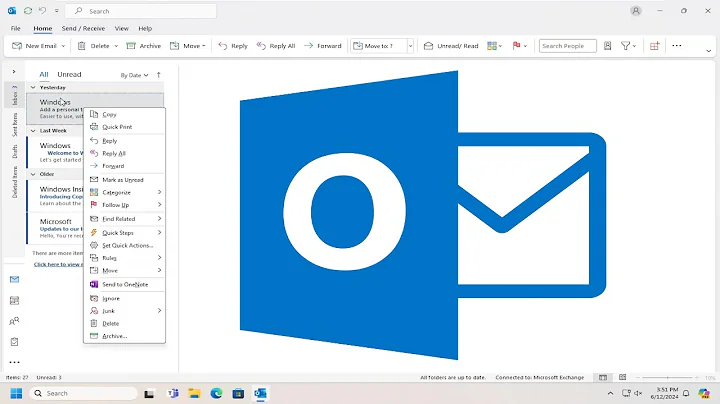Open the ribbon display options chevron
The height and width of the screenshot is (404, 720).
[x=709, y=50]
